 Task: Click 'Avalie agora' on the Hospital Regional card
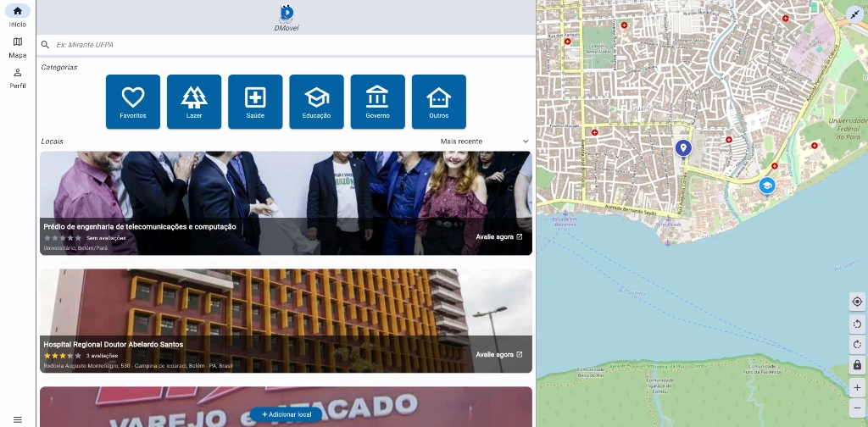(x=498, y=354)
